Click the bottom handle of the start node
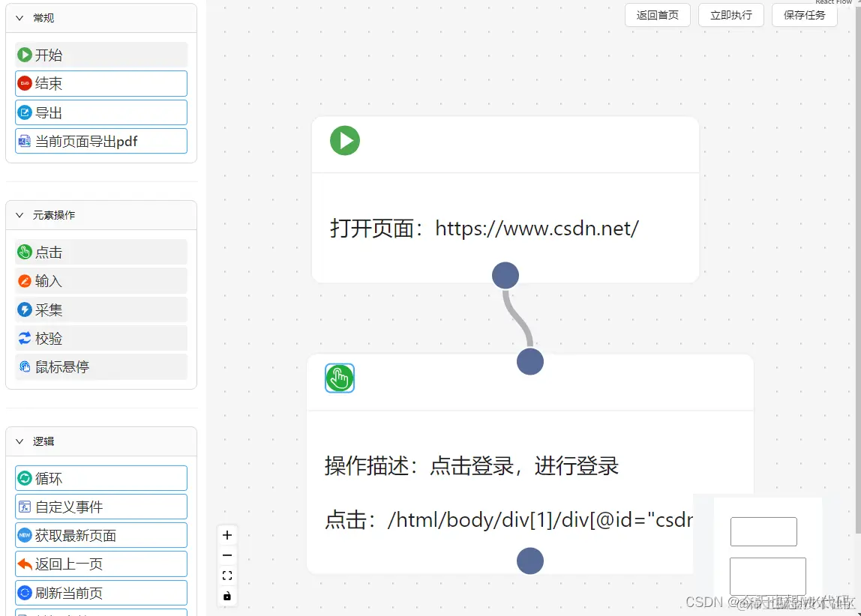The width and height of the screenshot is (861, 616). point(505,275)
